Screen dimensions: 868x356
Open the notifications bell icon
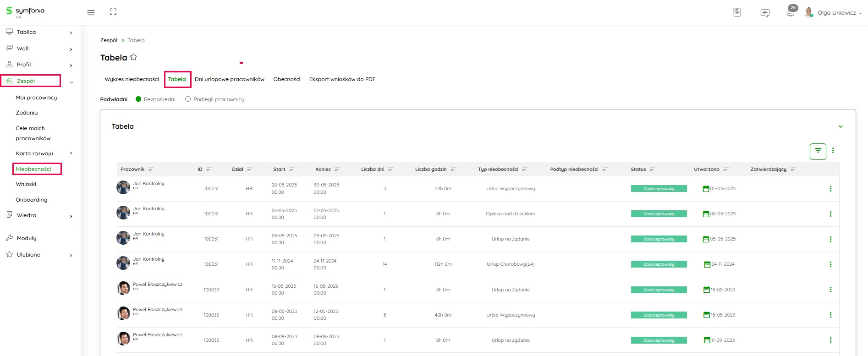790,13
